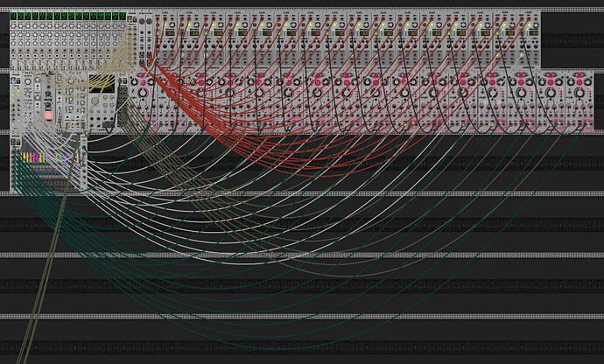Click the green LED on the rightmost top-row module
The height and width of the screenshot is (364, 604).
[x=527, y=24]
